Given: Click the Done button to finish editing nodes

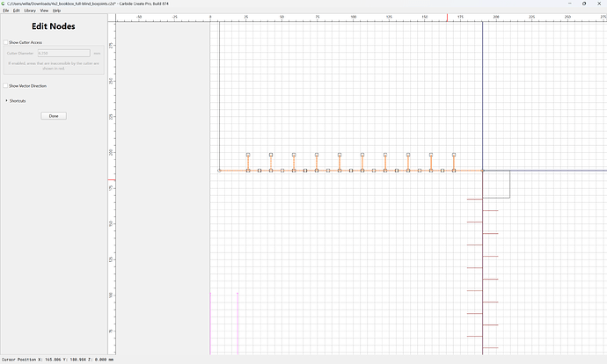Looking at the screenshot, I should click(x=54, y=116).
